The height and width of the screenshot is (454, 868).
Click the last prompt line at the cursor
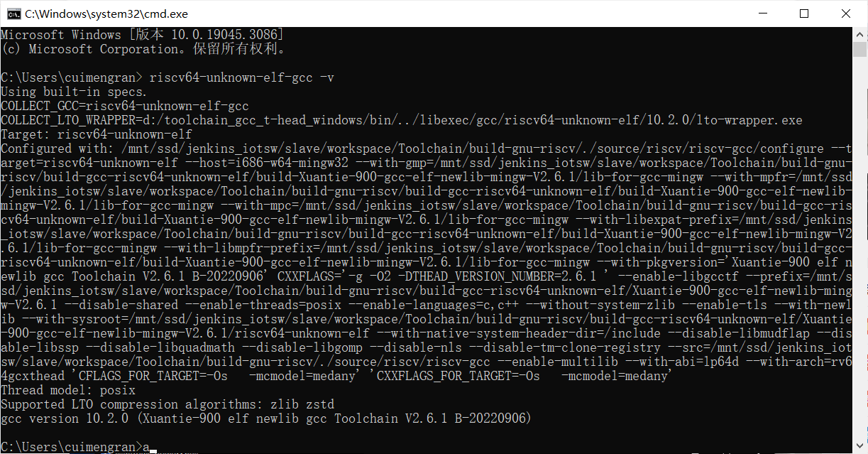153,447
